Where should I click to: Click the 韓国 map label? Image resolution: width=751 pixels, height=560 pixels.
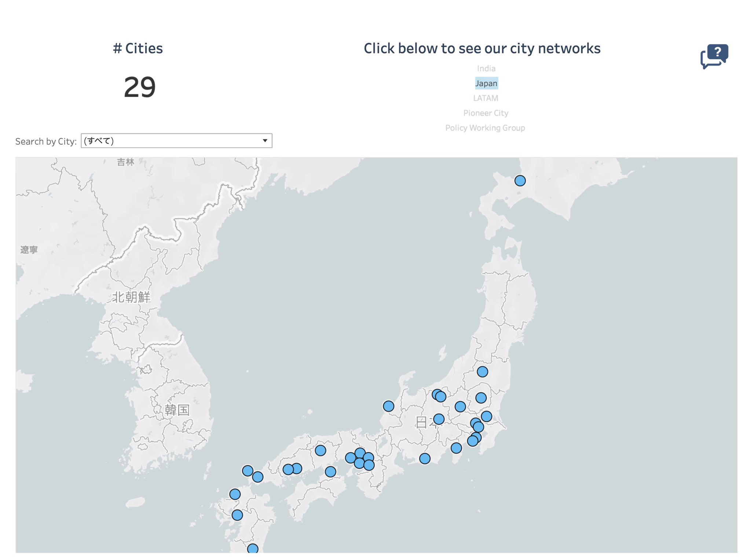coord(177,410)
